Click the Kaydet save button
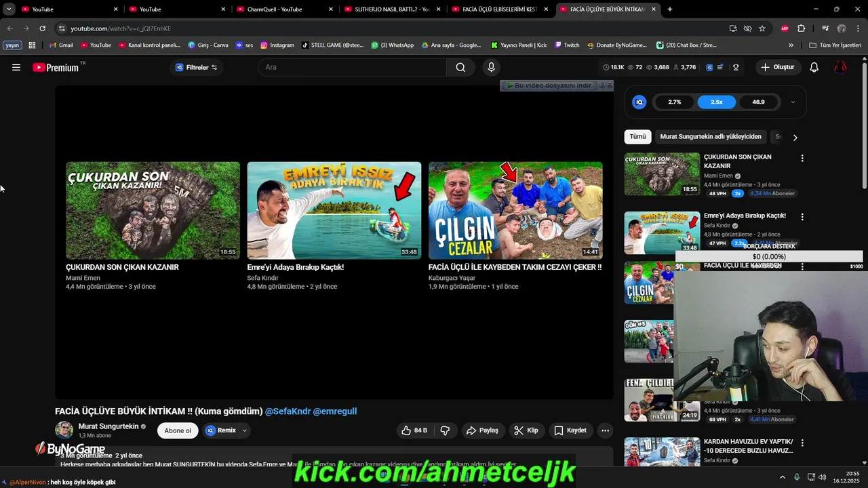This screenshot has height=488, width=868. (570, 430)
